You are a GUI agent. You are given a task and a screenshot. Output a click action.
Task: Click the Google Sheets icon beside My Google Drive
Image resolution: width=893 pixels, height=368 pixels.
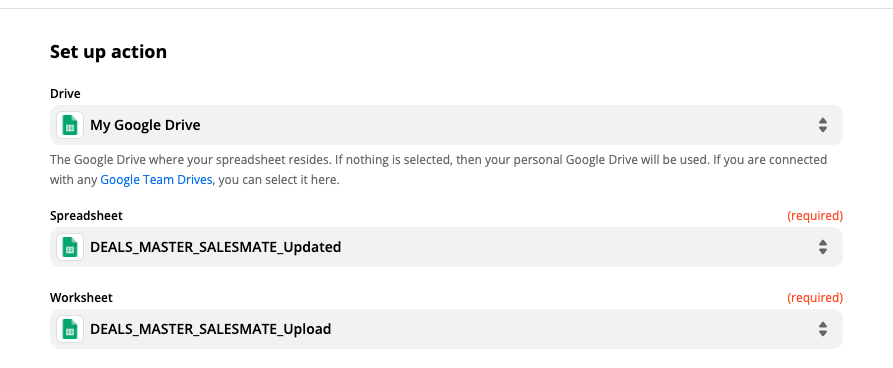[x=70, y=125]
